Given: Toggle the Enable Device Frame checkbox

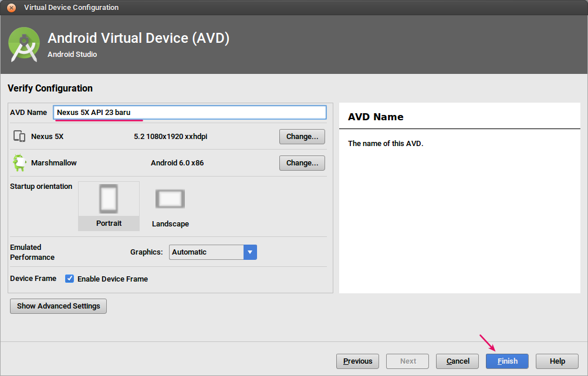Looking at the screenshot, I should (x=70, y=279).
